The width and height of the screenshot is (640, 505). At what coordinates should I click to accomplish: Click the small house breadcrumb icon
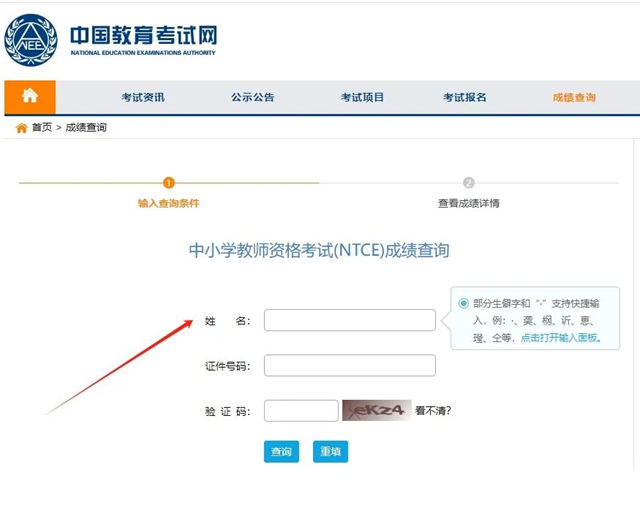pyautogui.click(x=21, y=128)
